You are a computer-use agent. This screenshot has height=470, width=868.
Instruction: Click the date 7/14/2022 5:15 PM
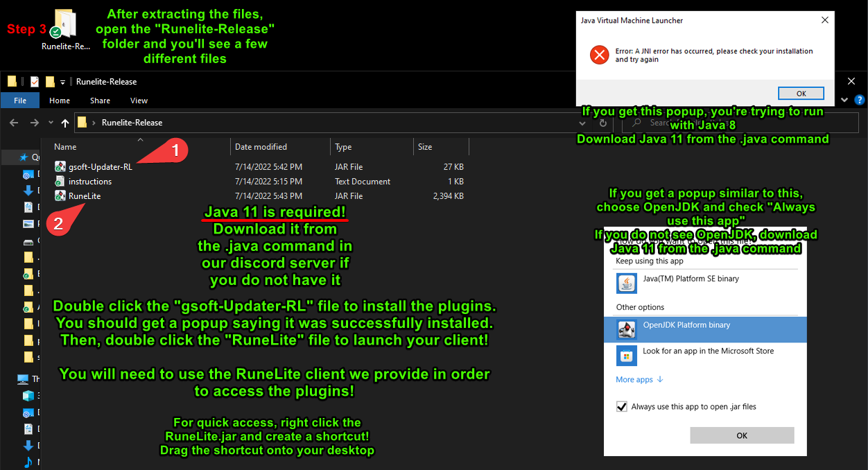pos(268,182)
